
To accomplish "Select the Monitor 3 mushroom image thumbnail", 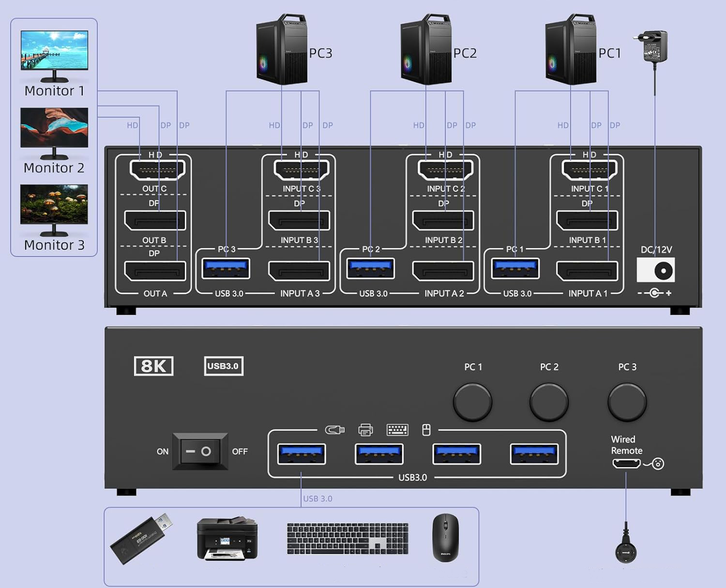I will 54,205.
